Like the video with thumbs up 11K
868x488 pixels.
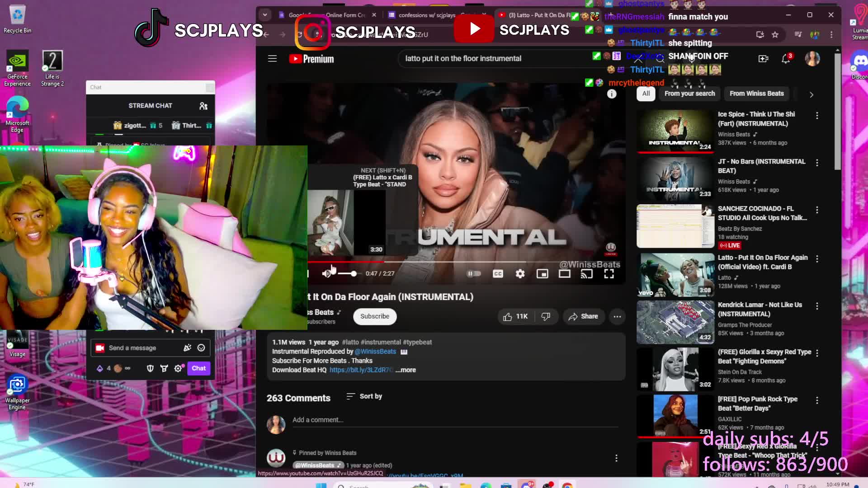(x=515, y=316)
